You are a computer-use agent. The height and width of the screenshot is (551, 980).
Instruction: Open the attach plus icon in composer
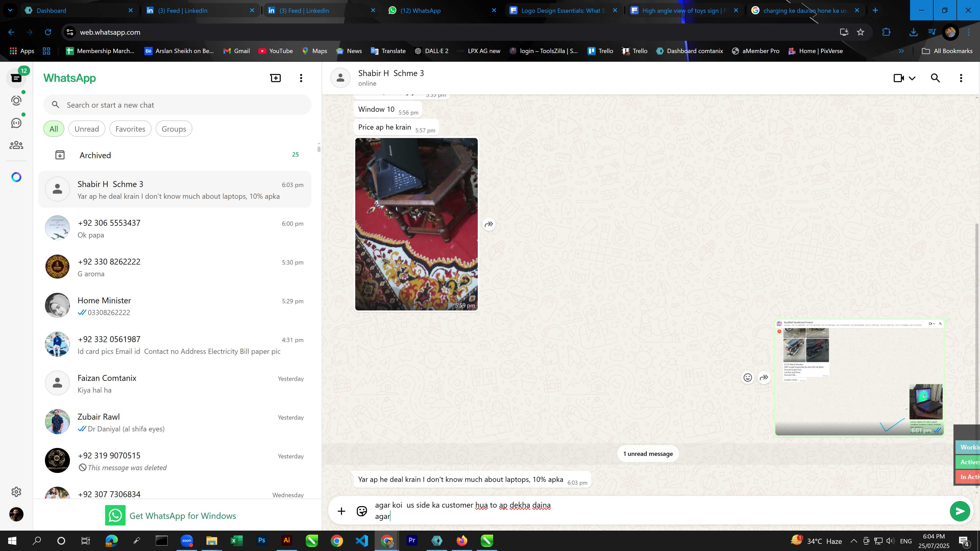coord(341,511)
